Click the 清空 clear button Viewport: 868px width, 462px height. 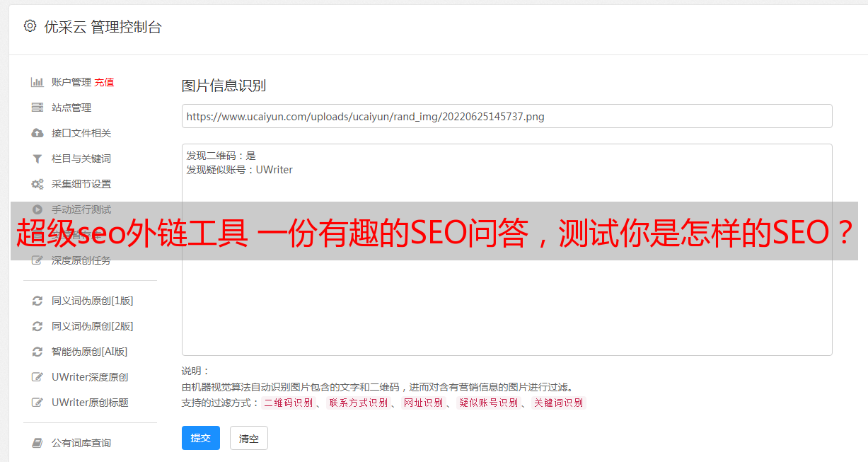pyautogui.click(x=249, y=438)
